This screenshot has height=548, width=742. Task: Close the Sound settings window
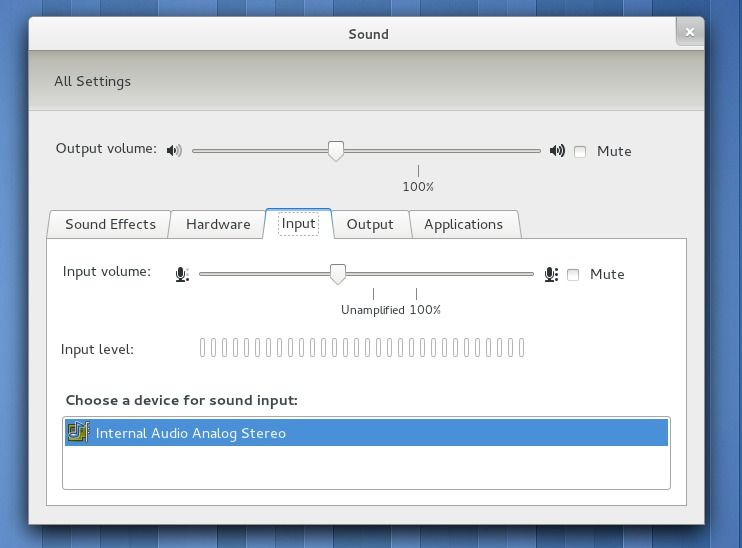point(689,32)
